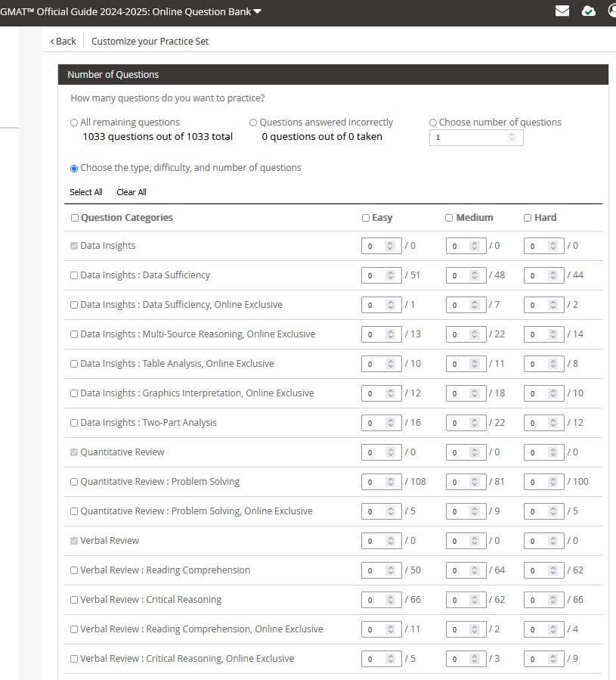Enable Verbal Review : Critical Reasoning checkbox
Screen dimensions: 616x680
click(74, 600)
